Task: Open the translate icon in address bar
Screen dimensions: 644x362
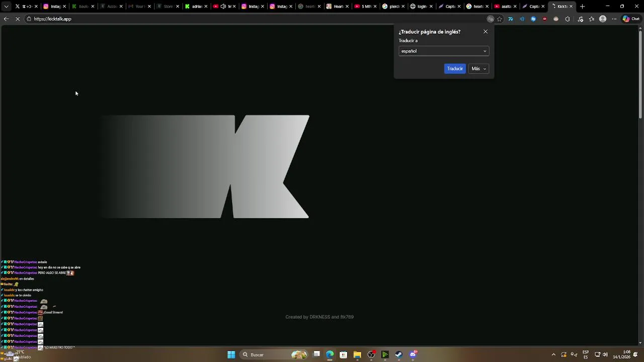Action: [x=490, y=19]
